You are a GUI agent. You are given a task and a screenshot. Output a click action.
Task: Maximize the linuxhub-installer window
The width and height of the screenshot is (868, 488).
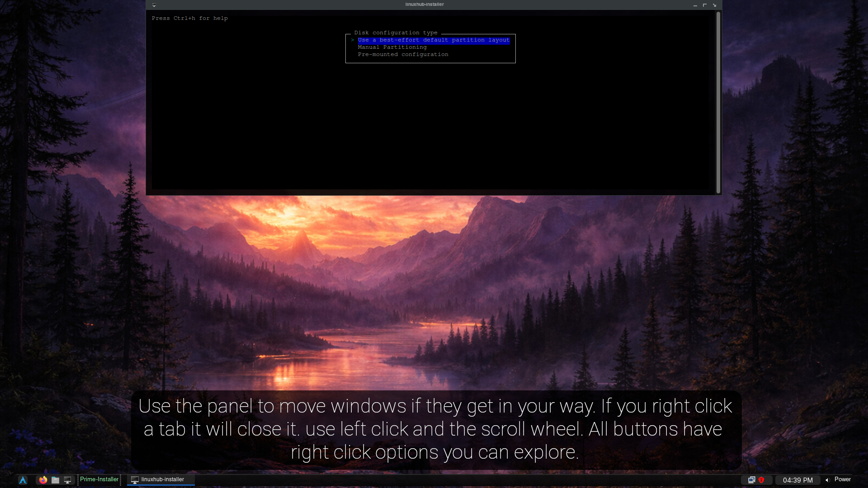point(705,5)
